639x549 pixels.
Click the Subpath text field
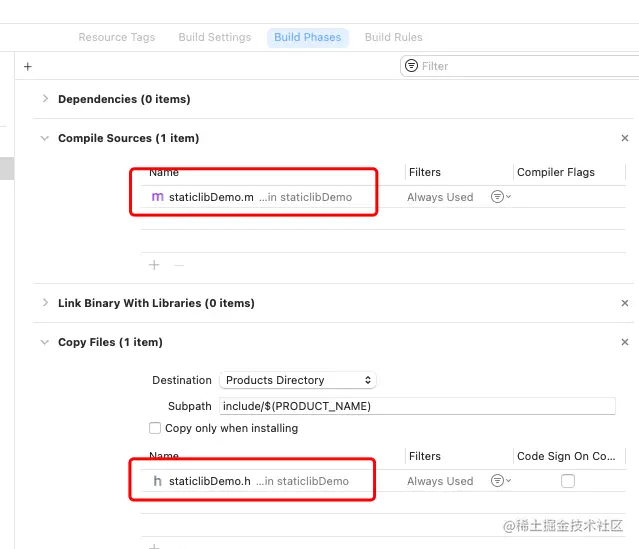click(x=416, y=406)
